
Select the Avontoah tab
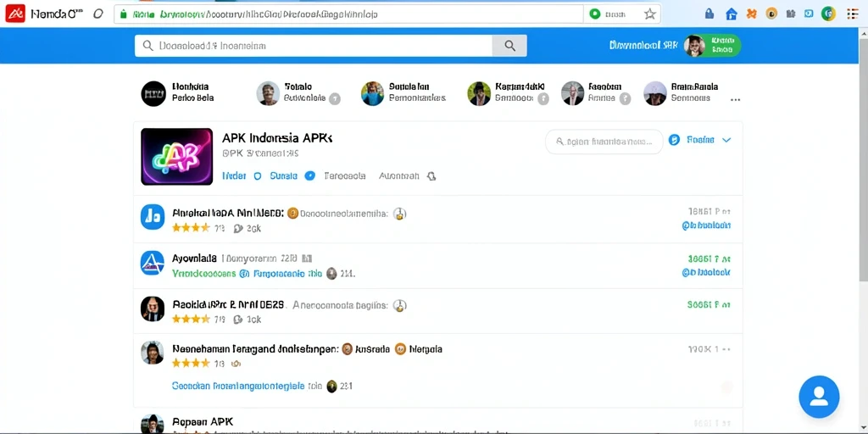pos(398,176)
